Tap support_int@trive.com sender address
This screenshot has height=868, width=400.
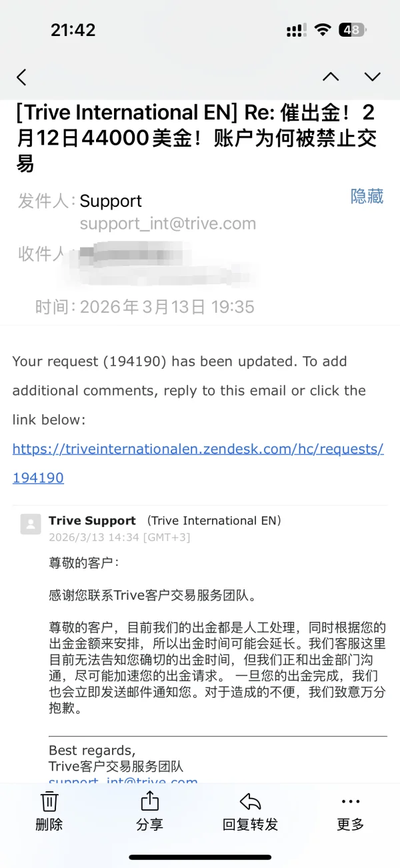pos(168,224)
